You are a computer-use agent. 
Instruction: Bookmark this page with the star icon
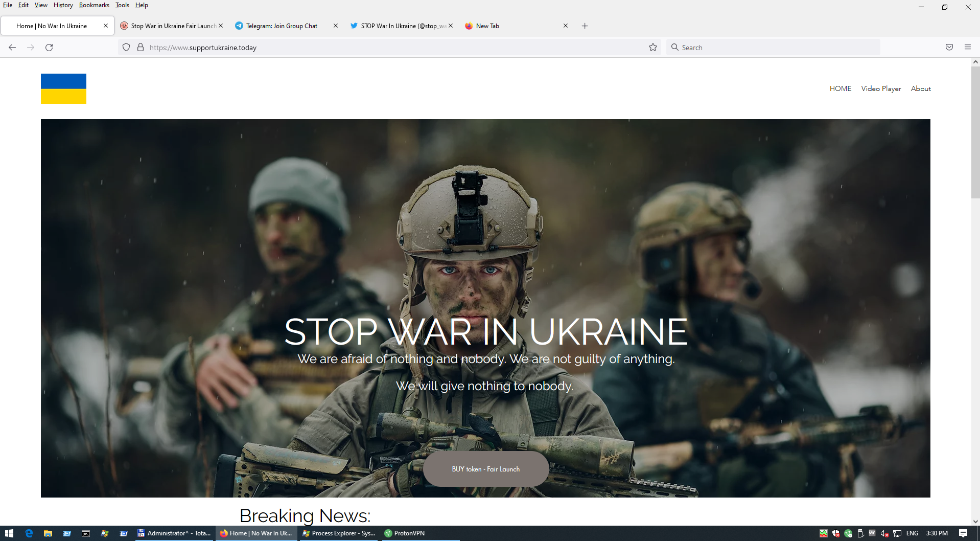(653, 48)
